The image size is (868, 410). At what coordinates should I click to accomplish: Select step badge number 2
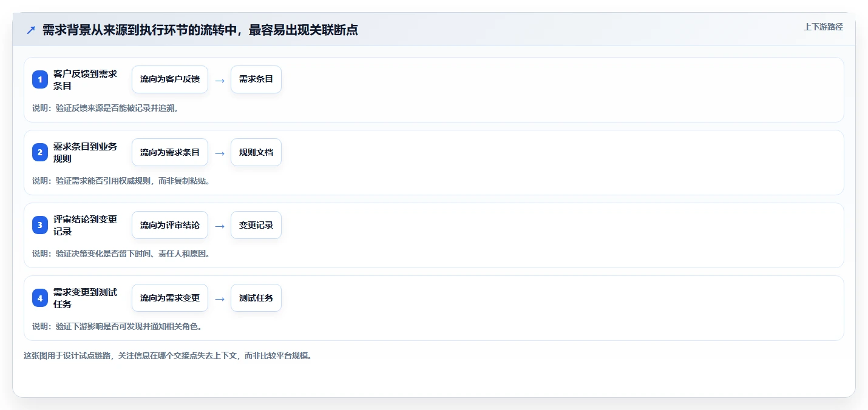click(40, 152)
